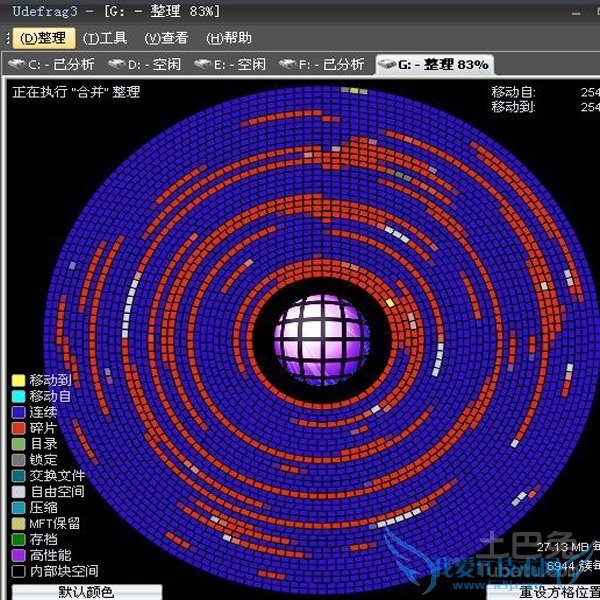Viewport: 600px width, 600px height.
Task: Select the G: 整理 83% drive tab
Action: tap(434, 64)
